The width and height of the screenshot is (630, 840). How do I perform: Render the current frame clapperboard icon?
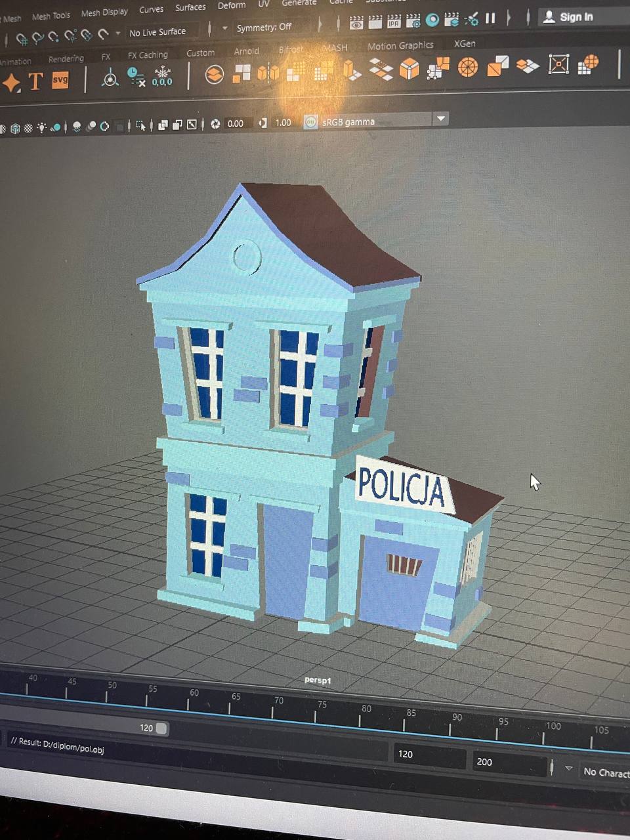375,23
